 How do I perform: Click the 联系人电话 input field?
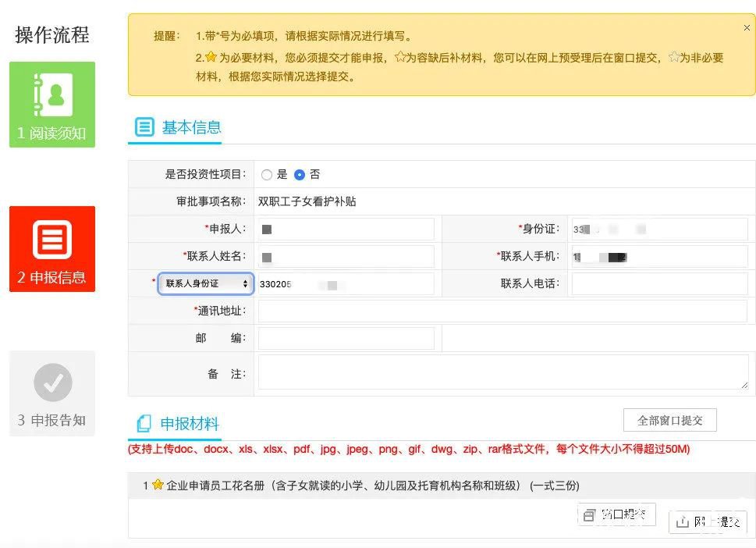click(x=659, y=283)
